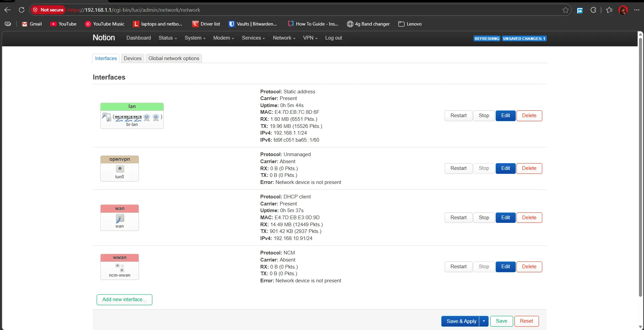The height and width of the screenshot is (330, 644).
Task: Expand the Network dropdown menu
Action: tap(284, 38)
